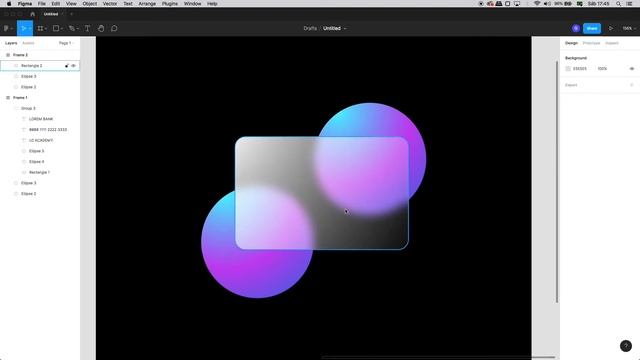Open the Frame tools dropdown arrow

[46, 29]
